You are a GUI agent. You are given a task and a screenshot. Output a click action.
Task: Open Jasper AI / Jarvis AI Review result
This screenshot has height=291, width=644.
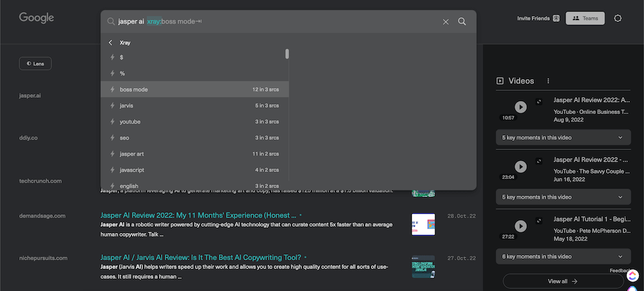click(201, 258)
